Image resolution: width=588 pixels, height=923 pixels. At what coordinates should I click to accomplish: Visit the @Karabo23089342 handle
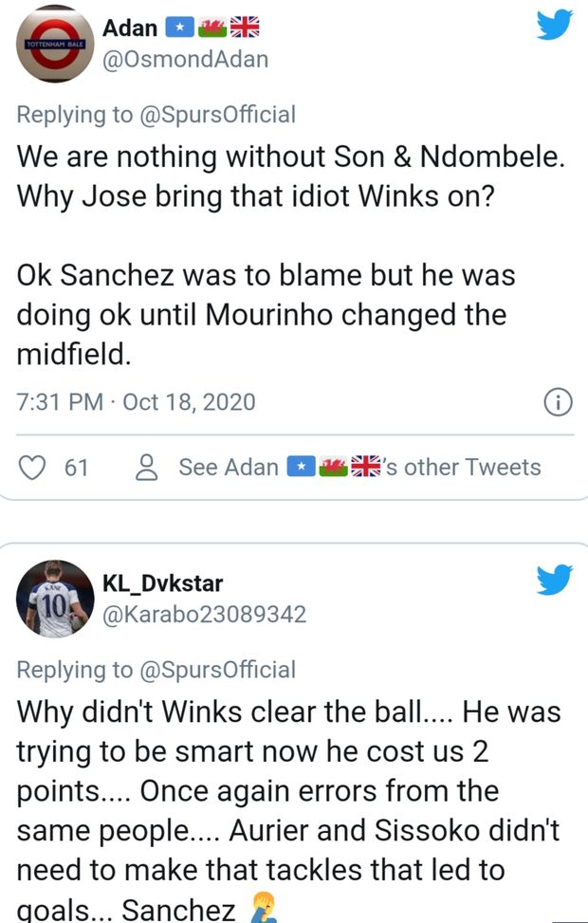pyautogui.click(x=204, y=614)
